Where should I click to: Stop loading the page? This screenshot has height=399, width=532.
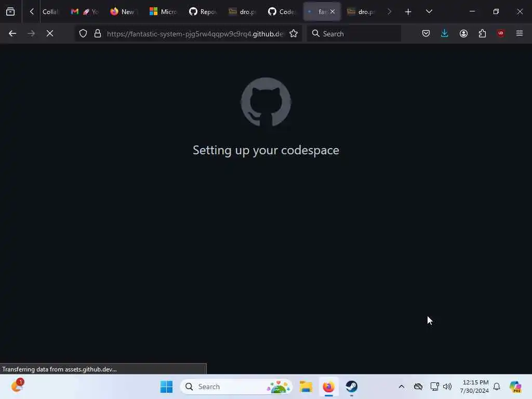pyautogui.click(x=49, y=34)
